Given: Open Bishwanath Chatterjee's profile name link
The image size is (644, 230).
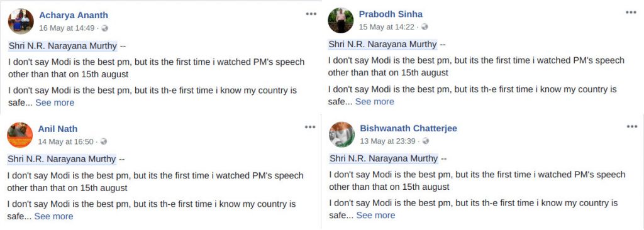Looking at the screenshot, I should click(x=408, y=128).
